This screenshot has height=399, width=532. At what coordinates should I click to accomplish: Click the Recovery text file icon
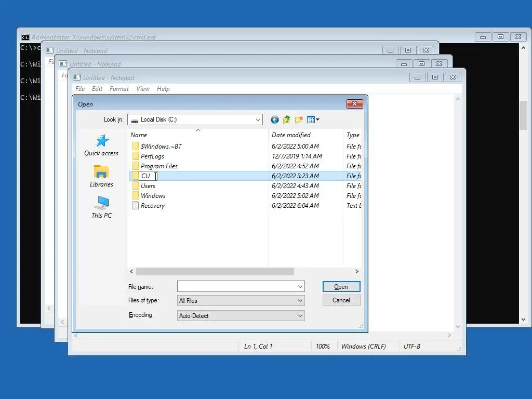pyautogui.click(x=136, y=205)
